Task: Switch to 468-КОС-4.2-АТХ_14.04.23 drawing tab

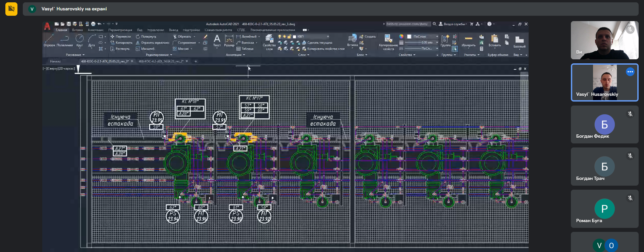Action: point(161,61)
